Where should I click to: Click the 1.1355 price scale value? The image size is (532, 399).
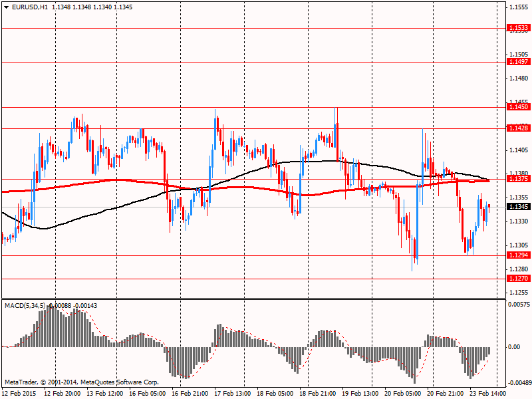click(519, 197)
